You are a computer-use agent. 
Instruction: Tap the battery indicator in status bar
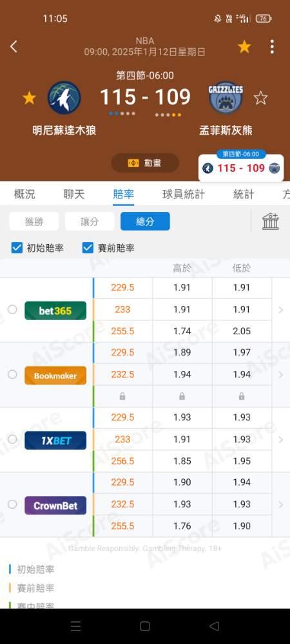pos(264,19)
